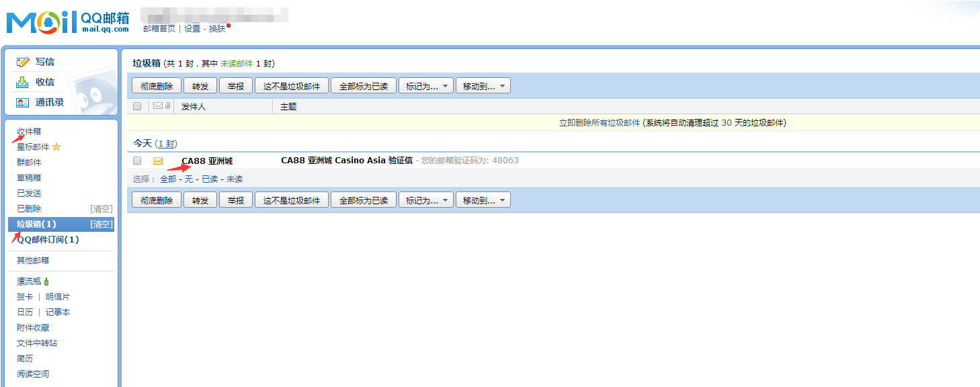Open contacts via the 通讯录 card icon

click(23, 102)
